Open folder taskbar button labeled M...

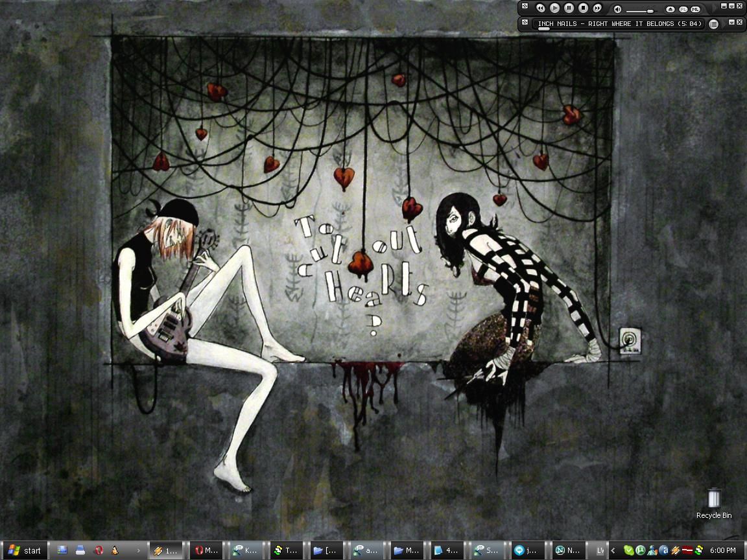(x=407, y=550)
